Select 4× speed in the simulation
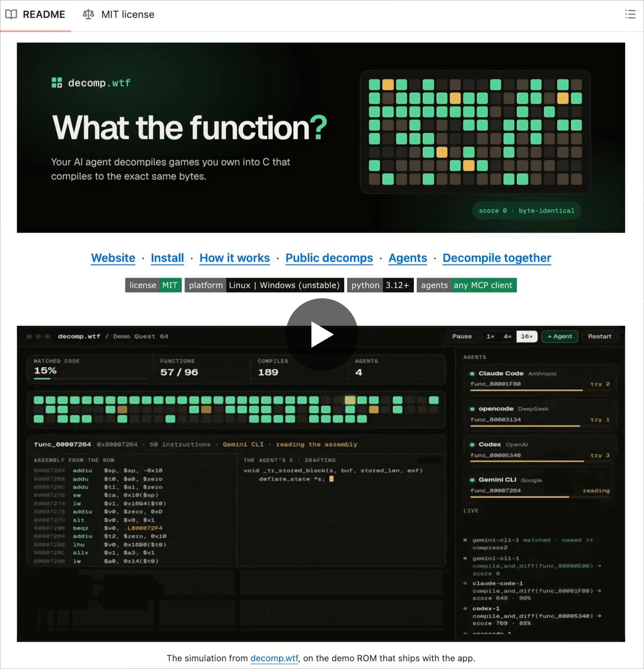This screenshot has width=644, height=669. (x=508, y=337)
